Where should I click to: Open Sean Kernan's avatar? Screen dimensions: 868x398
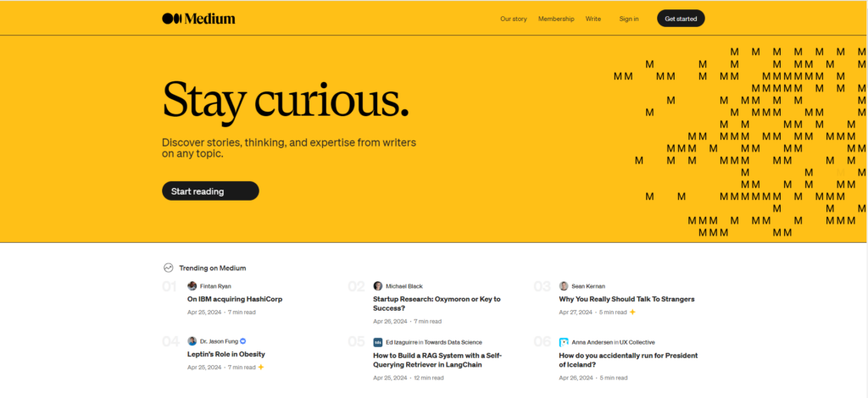[564, 285]
